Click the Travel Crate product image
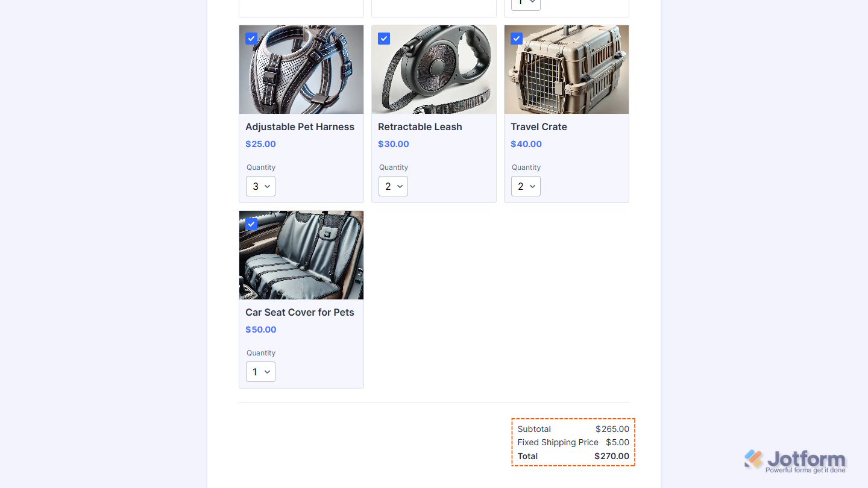The width and height of the screenshot is (868, 488). pos(567,69)
